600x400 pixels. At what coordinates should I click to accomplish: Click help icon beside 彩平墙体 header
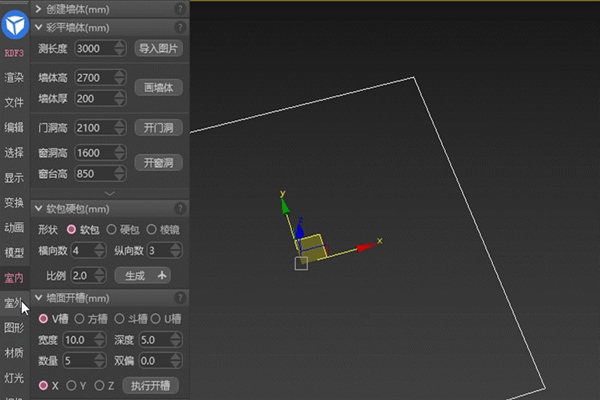(180, 27)
